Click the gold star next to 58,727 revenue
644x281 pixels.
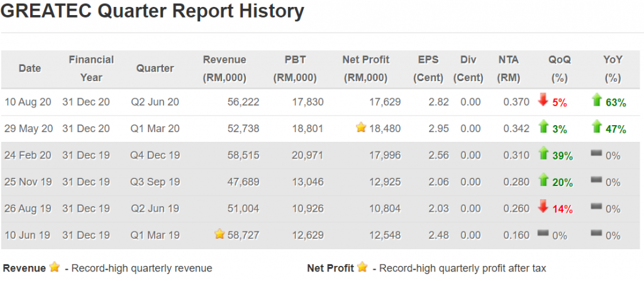pyautogui.click(x=219, y=234)
